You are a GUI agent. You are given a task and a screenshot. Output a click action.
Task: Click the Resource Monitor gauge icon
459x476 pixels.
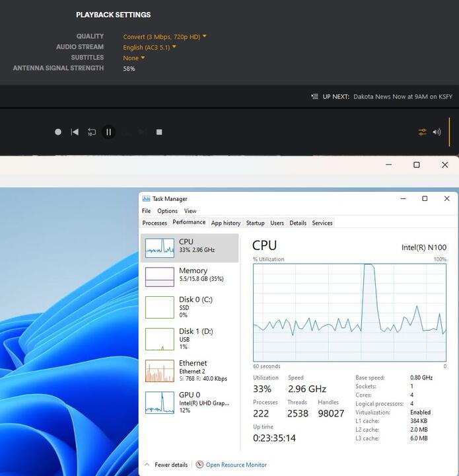(x=199, y=465)
